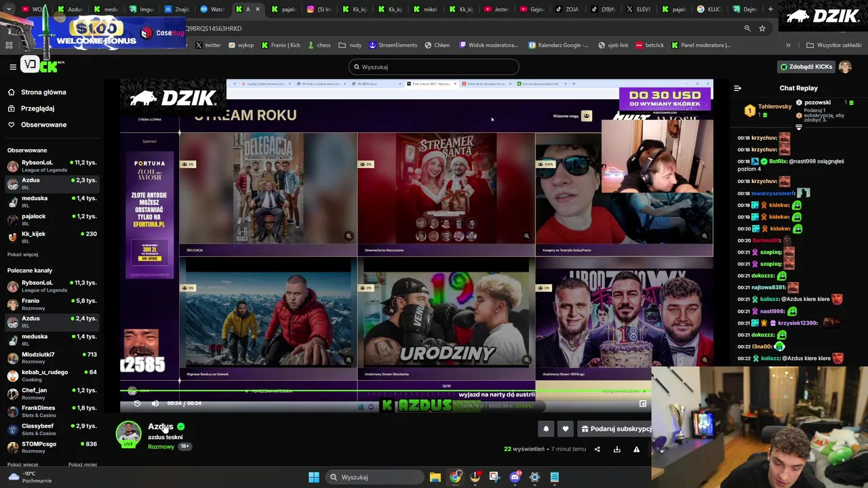This screenshot has width=868, height=488.
Task: Open FrankDimes recommended channel
Action: tap(53, 411)
